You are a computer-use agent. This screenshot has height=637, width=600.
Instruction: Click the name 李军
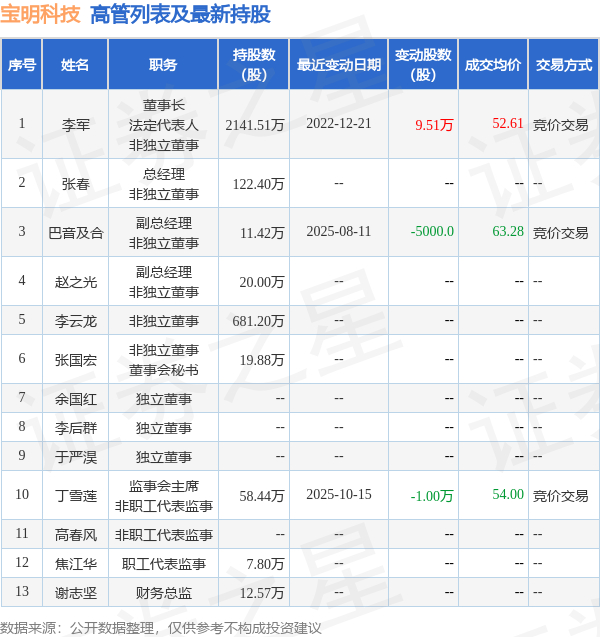point(76,124)
